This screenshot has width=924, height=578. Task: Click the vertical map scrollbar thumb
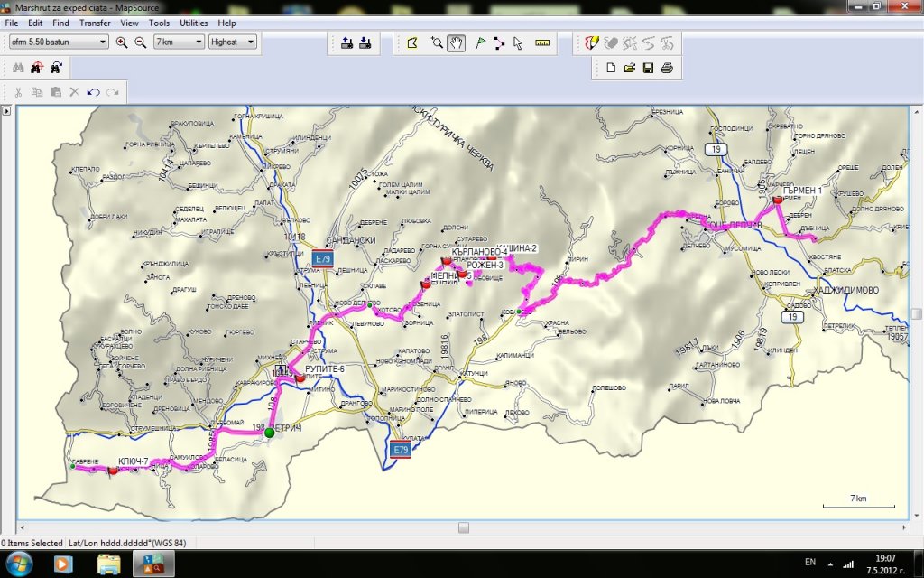click(x=917, y=313)
